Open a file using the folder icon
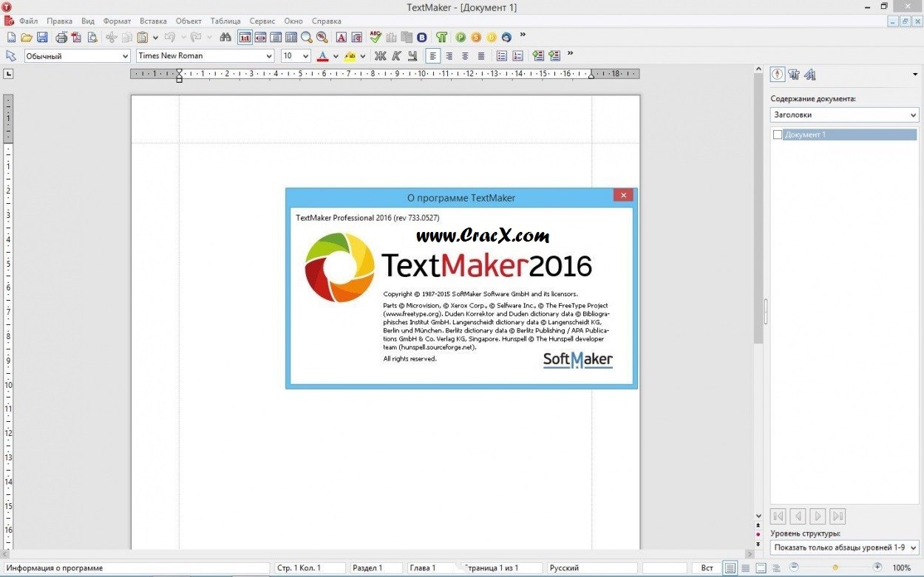The height and width of the screenshot is (577, 924). point(27,37)
